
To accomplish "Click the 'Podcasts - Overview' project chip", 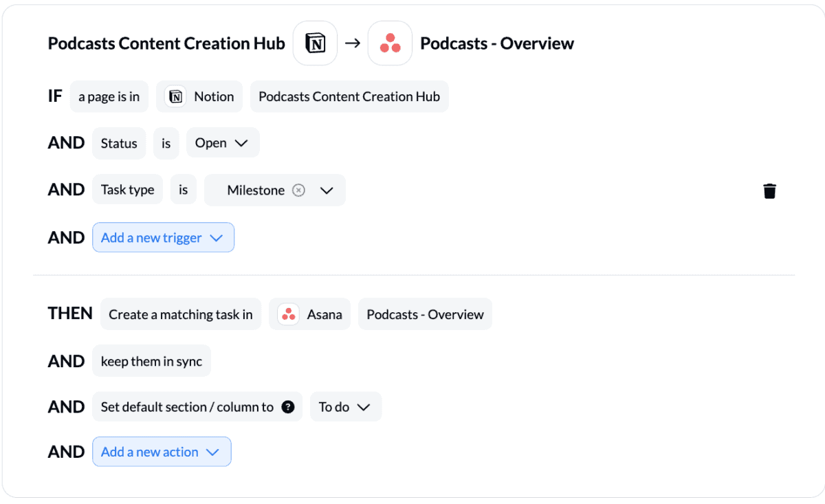I will pyautogui.click(x=424, y=314).
